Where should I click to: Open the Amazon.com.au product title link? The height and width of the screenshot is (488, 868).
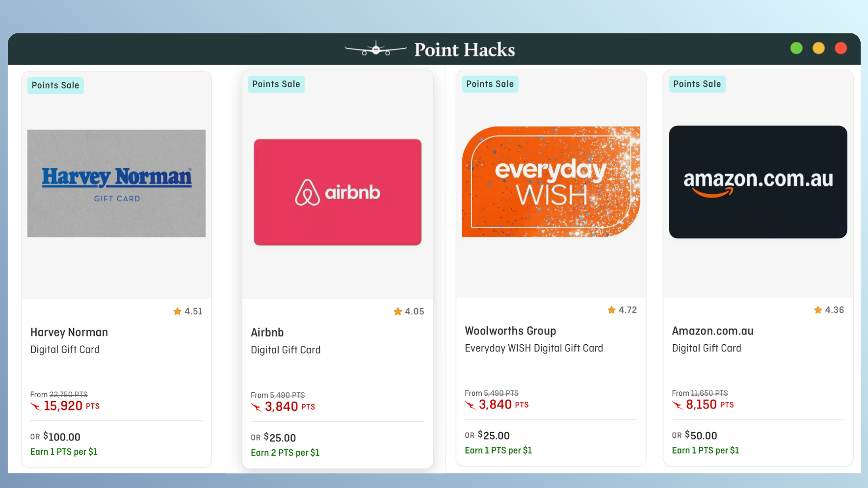click(712, 331)
